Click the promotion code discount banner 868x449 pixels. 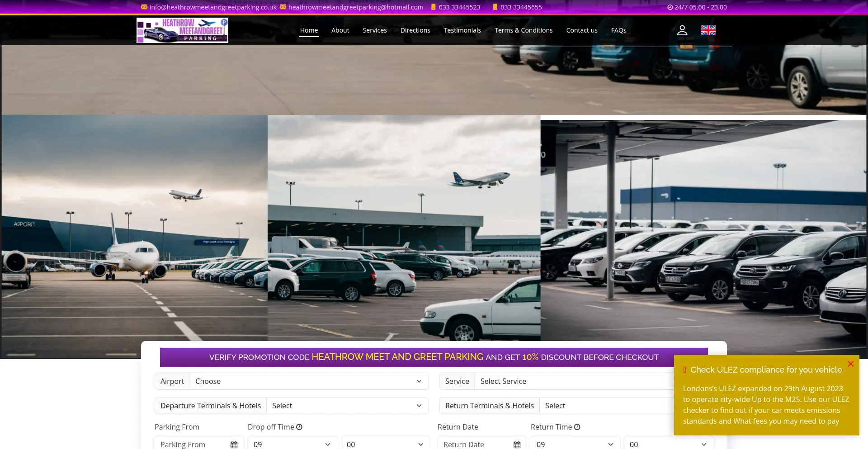pyautogui.click(x=434, y=357)
